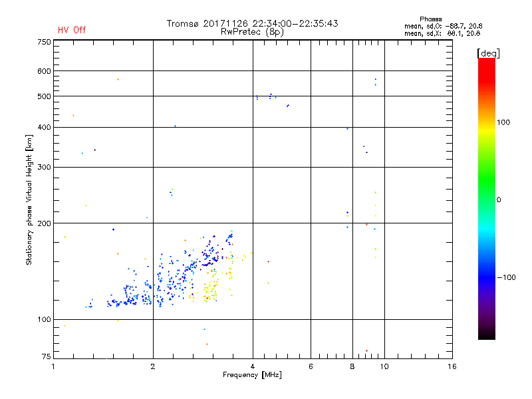Click x-axis tick label '6'

click(311, 366)
